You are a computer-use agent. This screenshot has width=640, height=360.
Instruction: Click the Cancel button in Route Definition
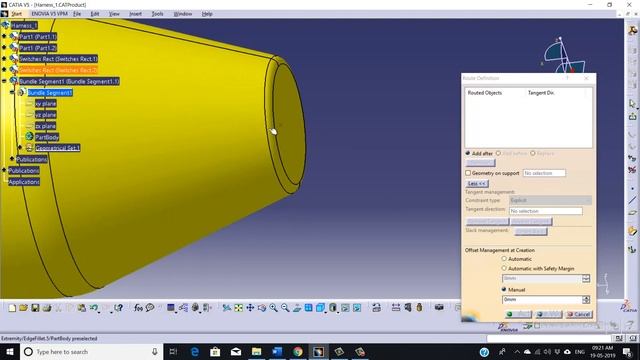tap(579, 314)
